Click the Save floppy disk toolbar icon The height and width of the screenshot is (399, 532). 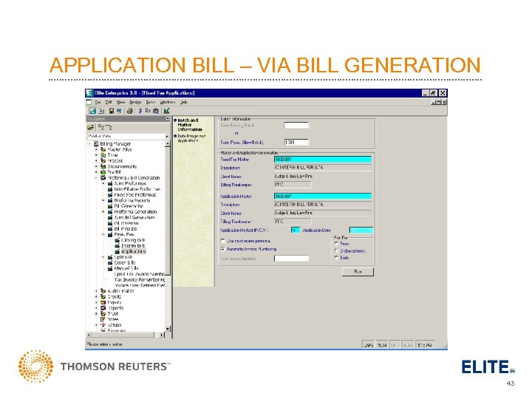coord(112,111)
